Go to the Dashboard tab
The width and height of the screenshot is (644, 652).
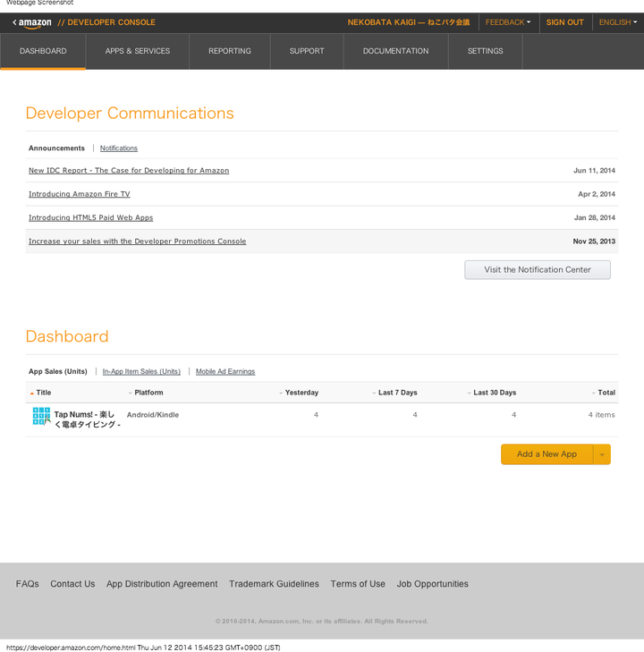click(43, 51)
